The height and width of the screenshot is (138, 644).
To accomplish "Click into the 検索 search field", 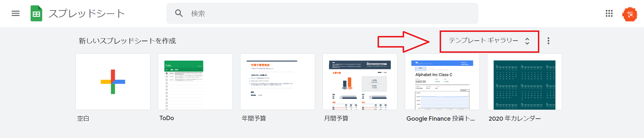I will point(322,13).
